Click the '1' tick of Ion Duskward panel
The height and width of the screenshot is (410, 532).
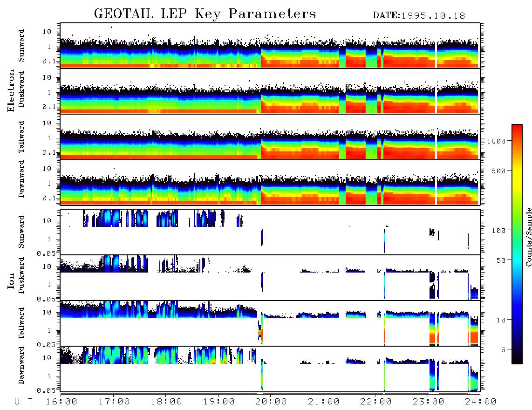(x=49, y=285)
